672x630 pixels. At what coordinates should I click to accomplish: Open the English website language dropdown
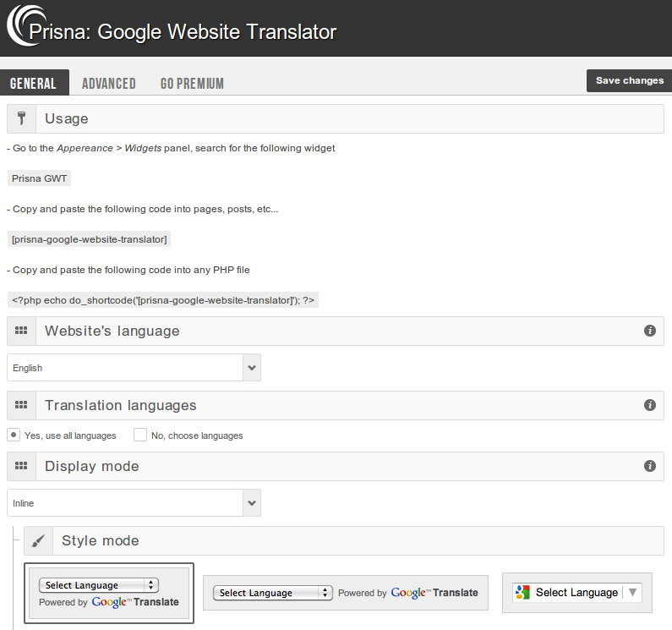point(134,368)
